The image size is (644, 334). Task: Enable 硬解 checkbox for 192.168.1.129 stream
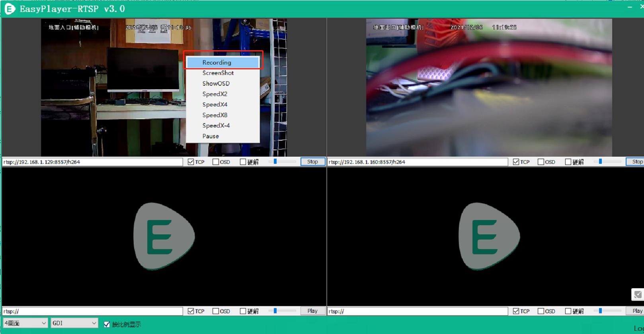(243, 162)
